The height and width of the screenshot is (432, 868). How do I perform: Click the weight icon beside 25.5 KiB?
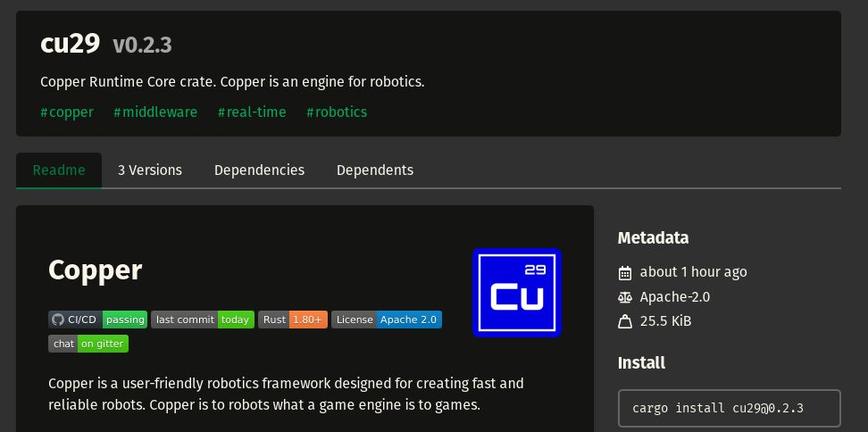[x=625, y=321]
